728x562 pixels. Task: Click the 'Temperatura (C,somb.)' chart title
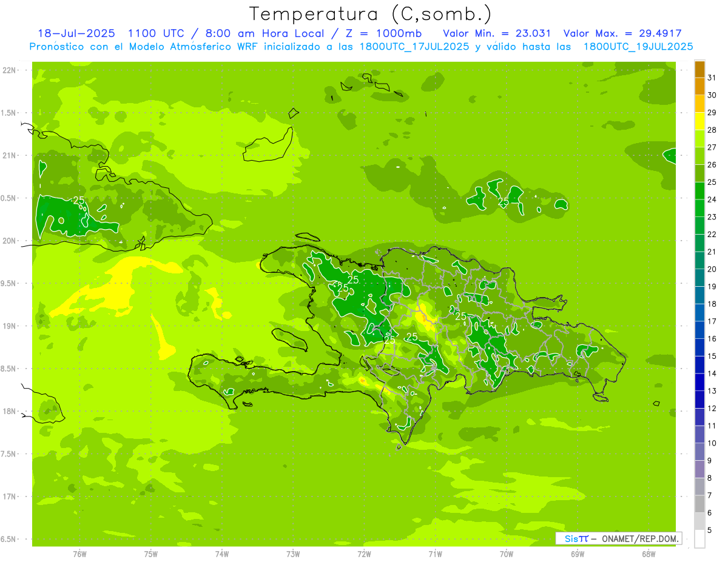click(x=371, y=14)
